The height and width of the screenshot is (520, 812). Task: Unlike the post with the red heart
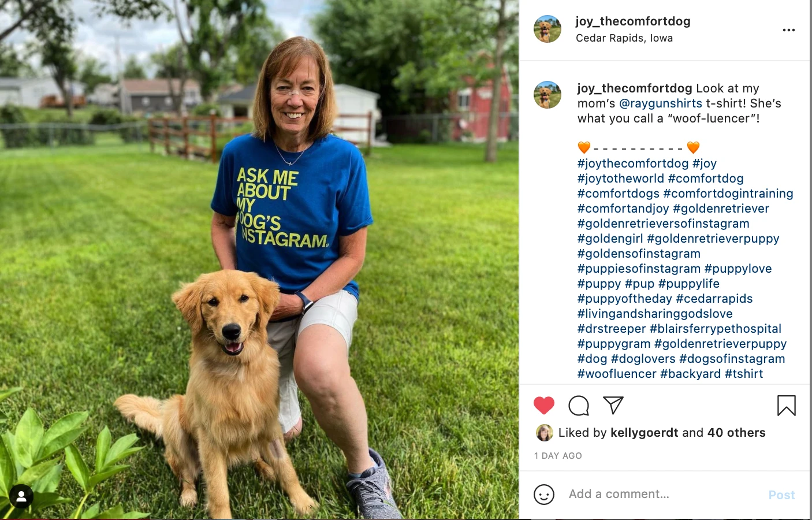(543, 405)
